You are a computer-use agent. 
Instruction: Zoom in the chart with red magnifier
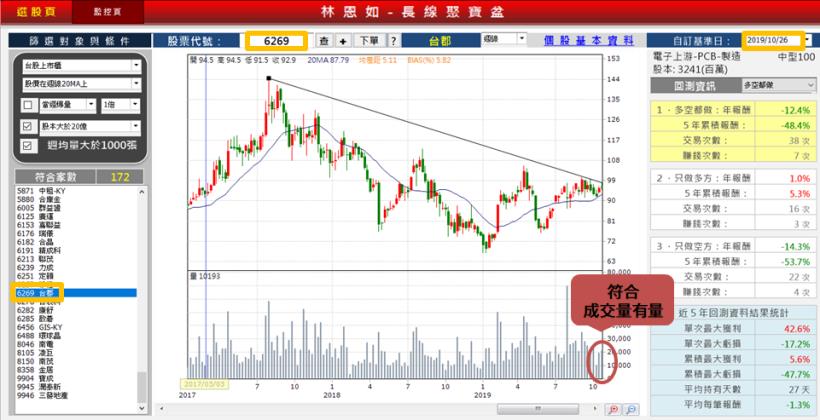click(612, 409)
